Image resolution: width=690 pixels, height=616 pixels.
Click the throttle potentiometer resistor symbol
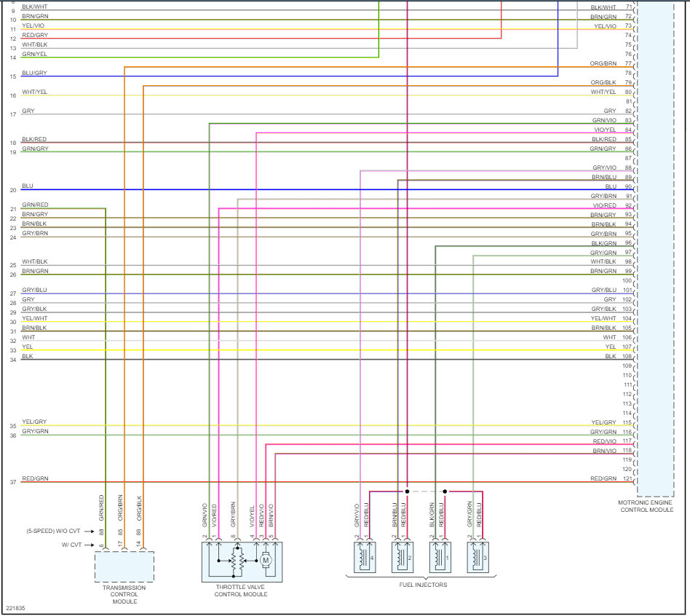(237, 561)
